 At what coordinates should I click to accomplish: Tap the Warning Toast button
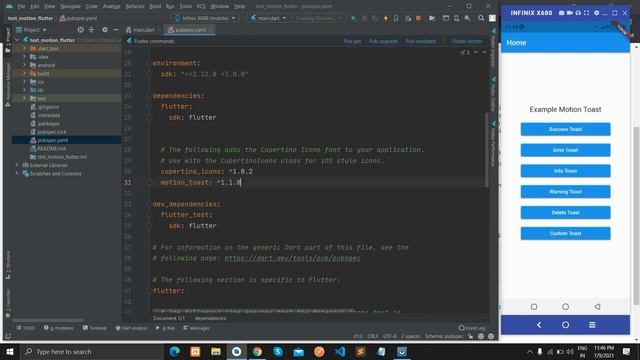[x=565, y=192]
